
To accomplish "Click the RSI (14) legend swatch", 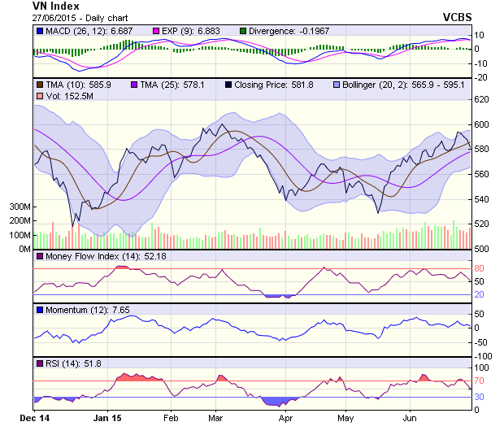I will point(40,363).
